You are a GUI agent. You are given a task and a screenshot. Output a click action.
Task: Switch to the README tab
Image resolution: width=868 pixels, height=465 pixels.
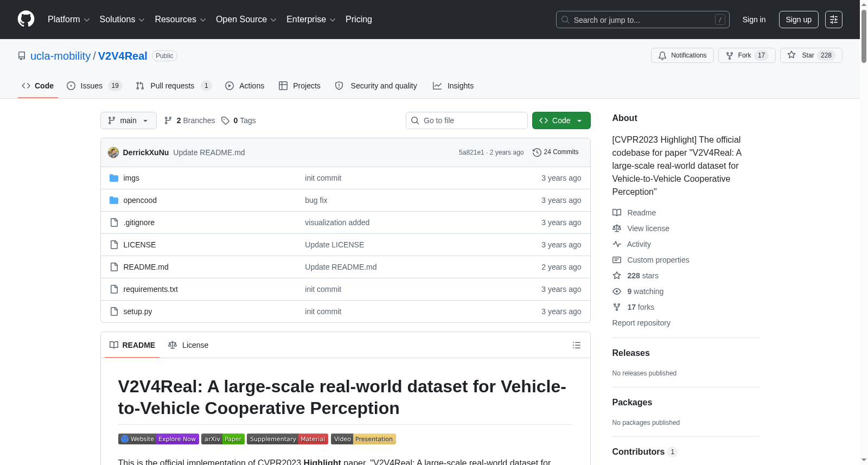coord(132,345)
